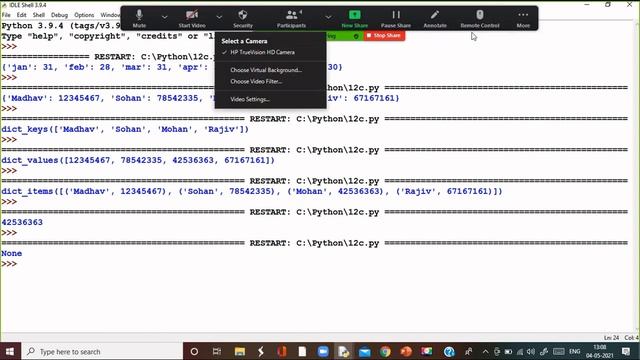Open the blue help icon on taskbar
640x360 pixels.
click(x=449, y=351)
